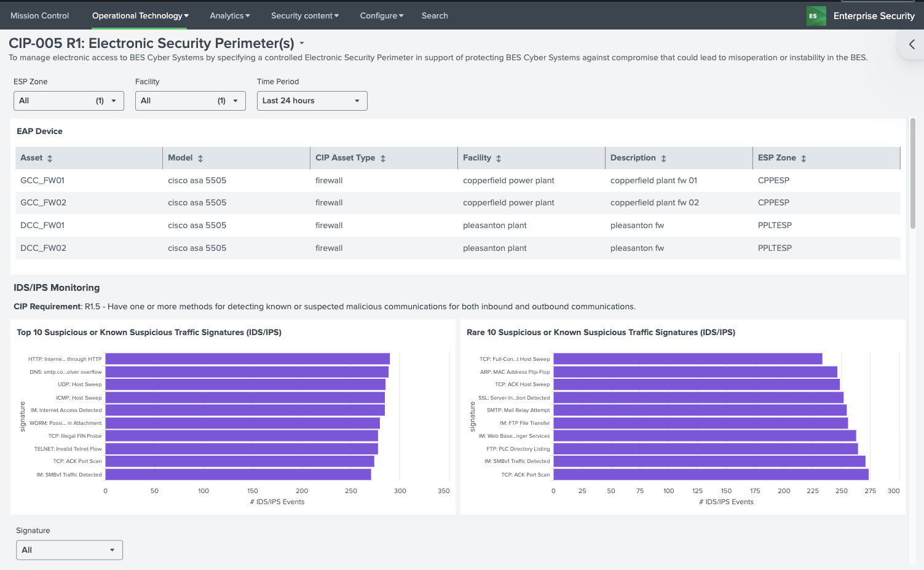Open the Analytics menu
The width and height of the screenshot is (924, 570).
point(229,15)
